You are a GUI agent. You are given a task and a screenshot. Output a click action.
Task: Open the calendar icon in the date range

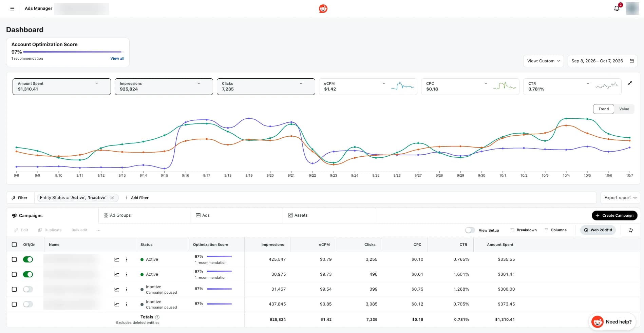click(632, 61)
